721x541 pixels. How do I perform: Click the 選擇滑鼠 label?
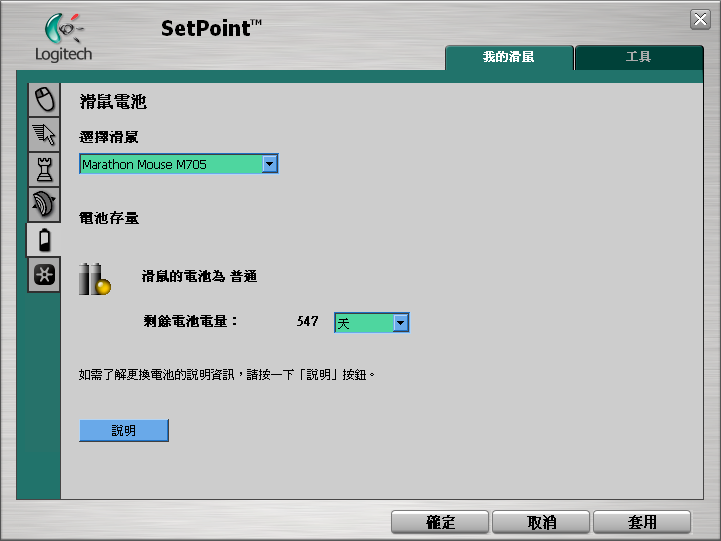(109, 137)
